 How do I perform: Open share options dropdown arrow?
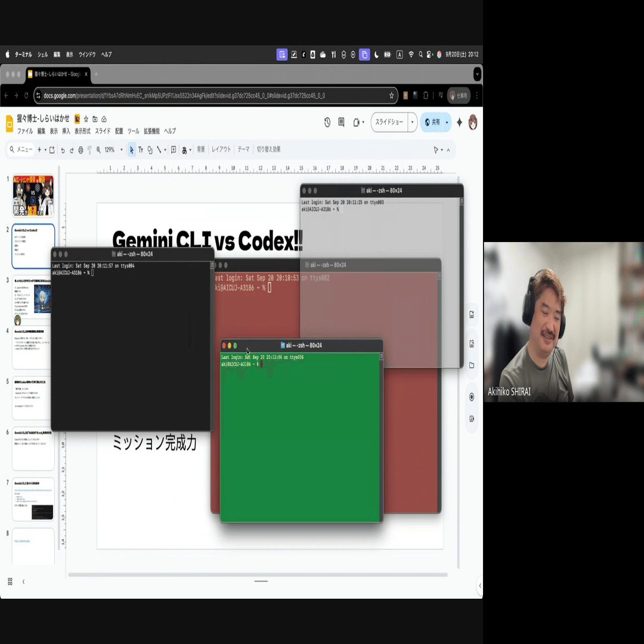coord(447,122)
